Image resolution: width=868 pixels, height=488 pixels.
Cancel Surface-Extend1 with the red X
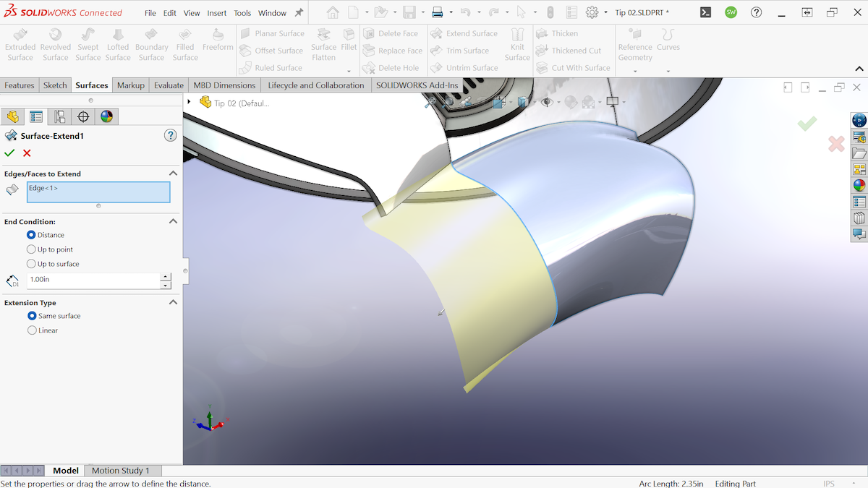tap(26, 153)
